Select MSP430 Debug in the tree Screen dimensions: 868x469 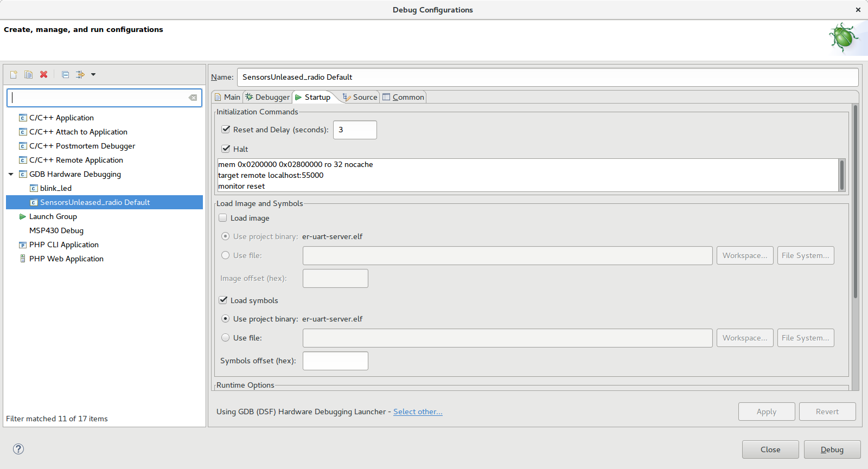56,230
